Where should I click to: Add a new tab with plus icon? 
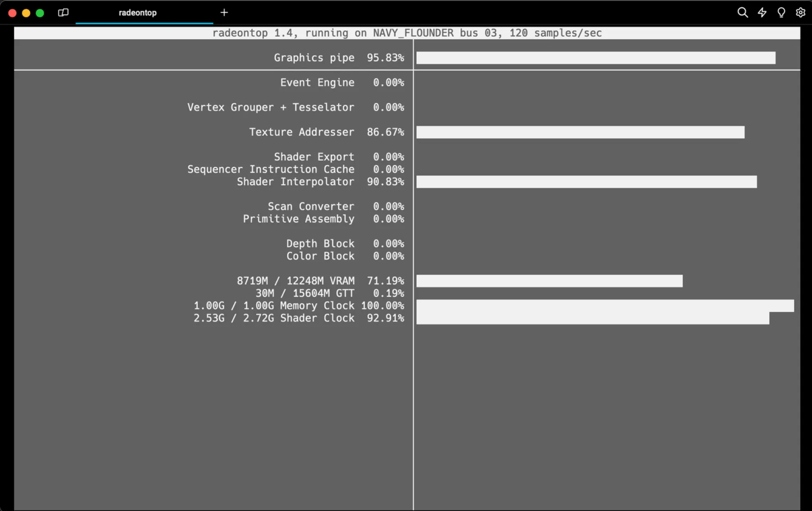pos(224,13)
